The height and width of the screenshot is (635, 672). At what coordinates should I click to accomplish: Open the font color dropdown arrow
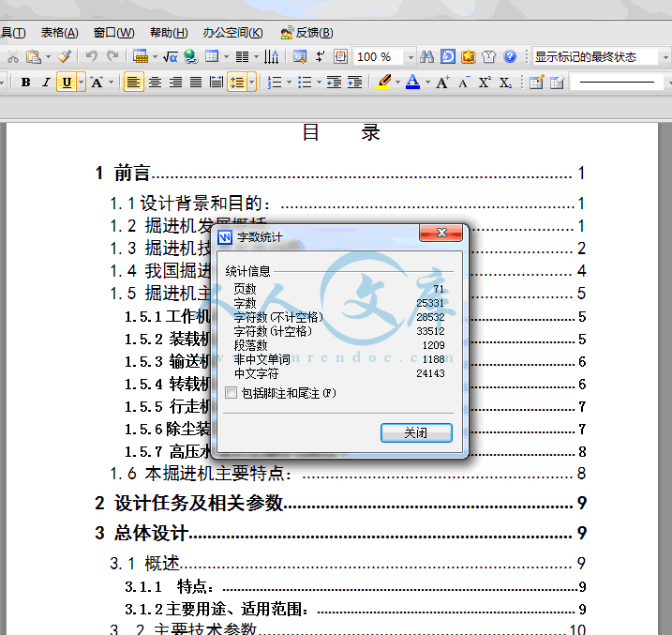tap(427, 82)
